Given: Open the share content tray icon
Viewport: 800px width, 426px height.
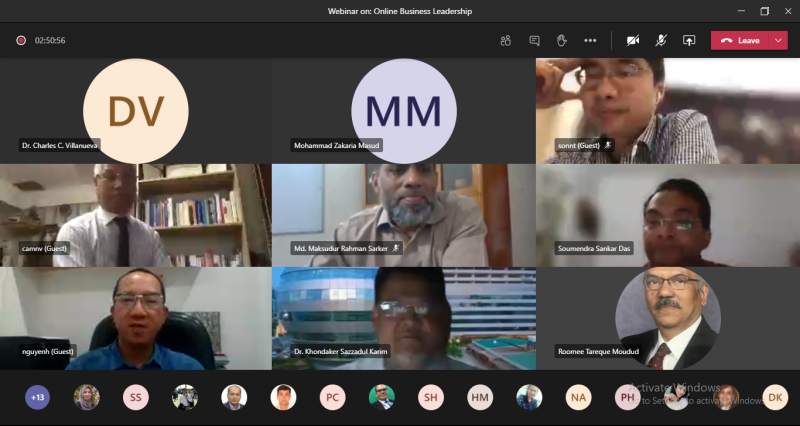Looking at the screenshot, I should 689,40.
